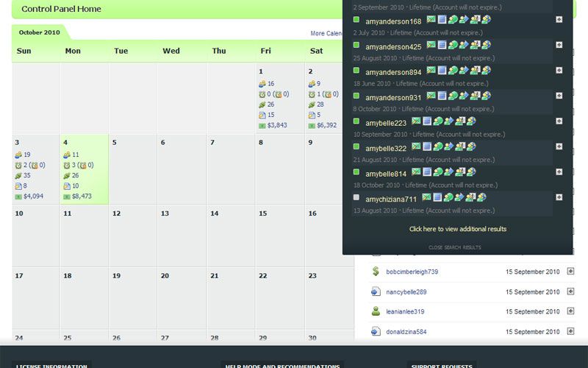Click the money icon on October 1
588x368 pixels.
262,125
